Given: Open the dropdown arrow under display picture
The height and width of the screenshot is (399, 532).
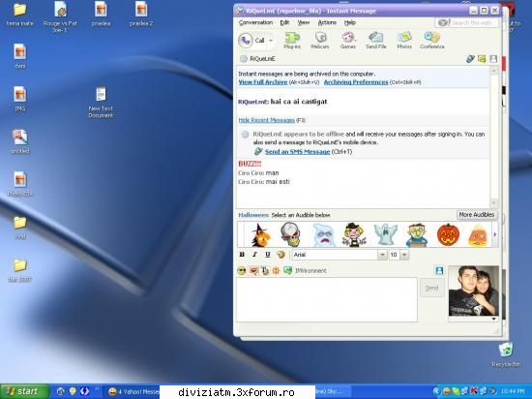Looking at the screenshot, I should coord(493,319).
